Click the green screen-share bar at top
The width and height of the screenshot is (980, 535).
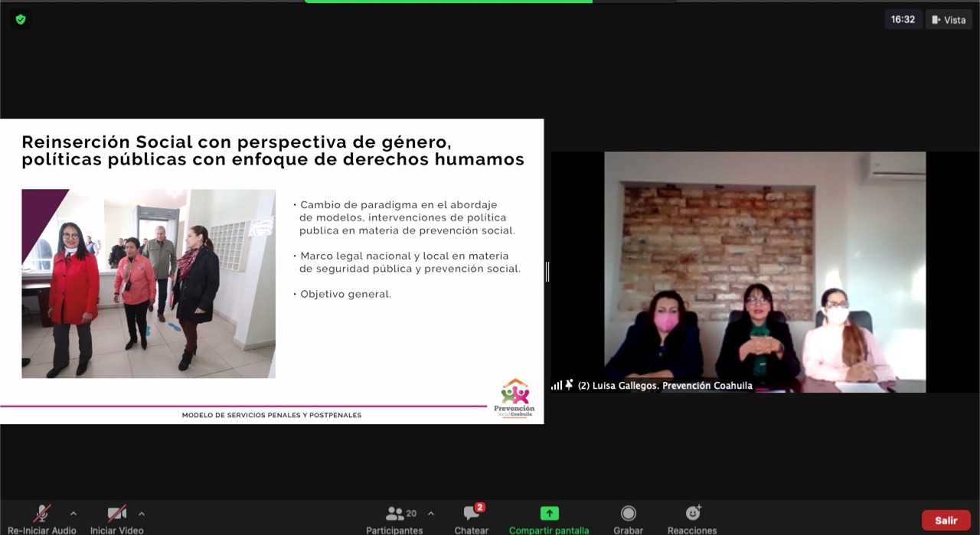click(x=449, y=2)
